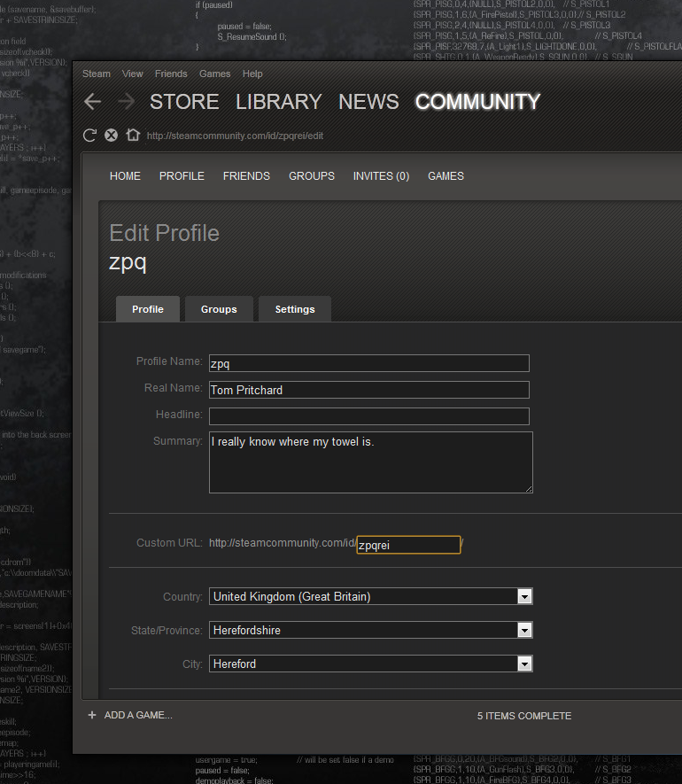The height and width of the screenshot is (784, 682).
Task: Click the address bar URL text
Action: (x=235, y=136)
